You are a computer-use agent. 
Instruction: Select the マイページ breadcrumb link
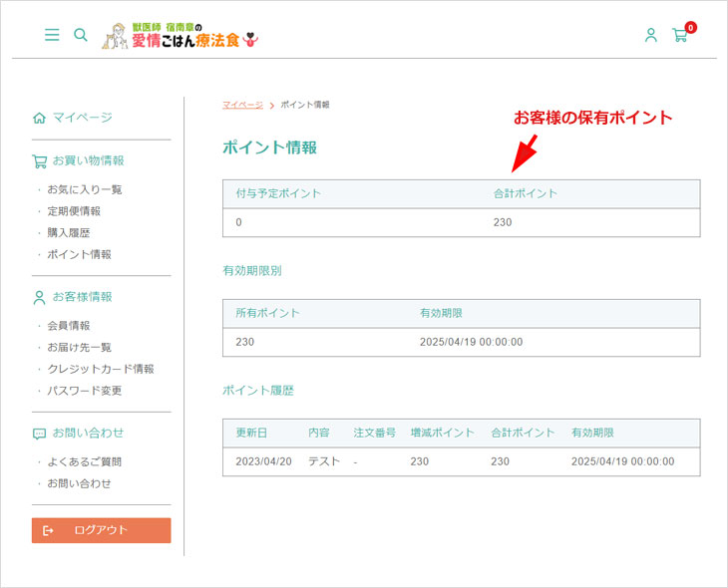242,105
